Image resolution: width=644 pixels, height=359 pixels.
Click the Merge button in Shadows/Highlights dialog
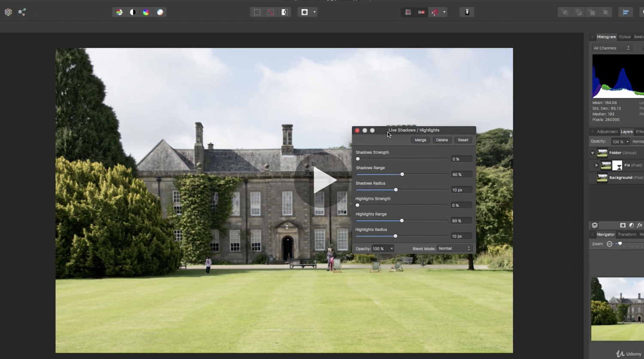[420, 140]
